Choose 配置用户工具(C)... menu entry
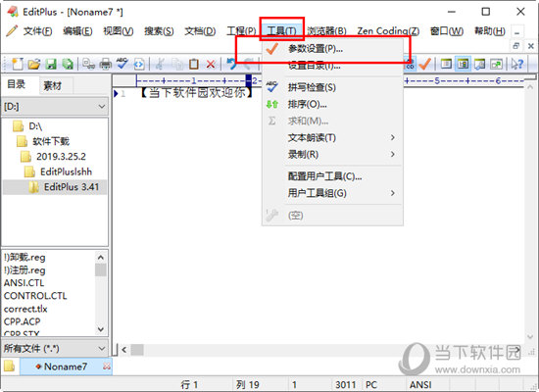The image size is (539, 392). tap(333, 176)
